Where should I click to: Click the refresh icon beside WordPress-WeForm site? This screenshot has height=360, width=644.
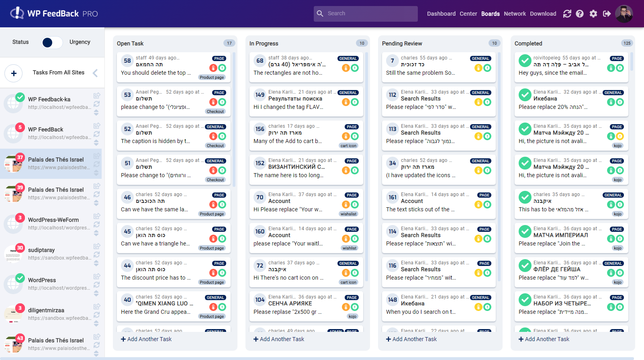[96, 224]
